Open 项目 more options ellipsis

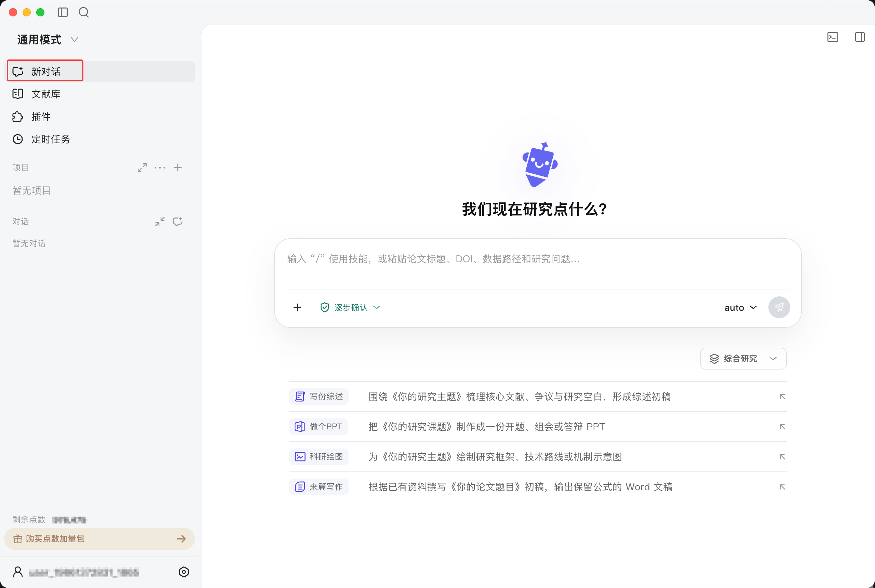click(160, 168)
